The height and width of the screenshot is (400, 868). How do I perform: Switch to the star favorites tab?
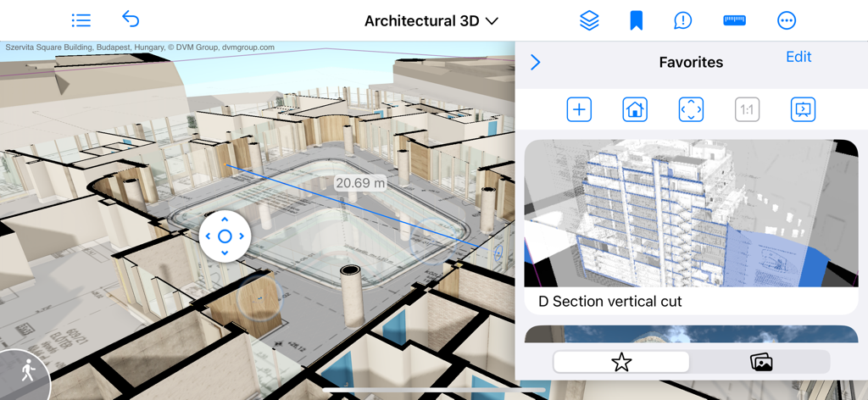[621, 363]
